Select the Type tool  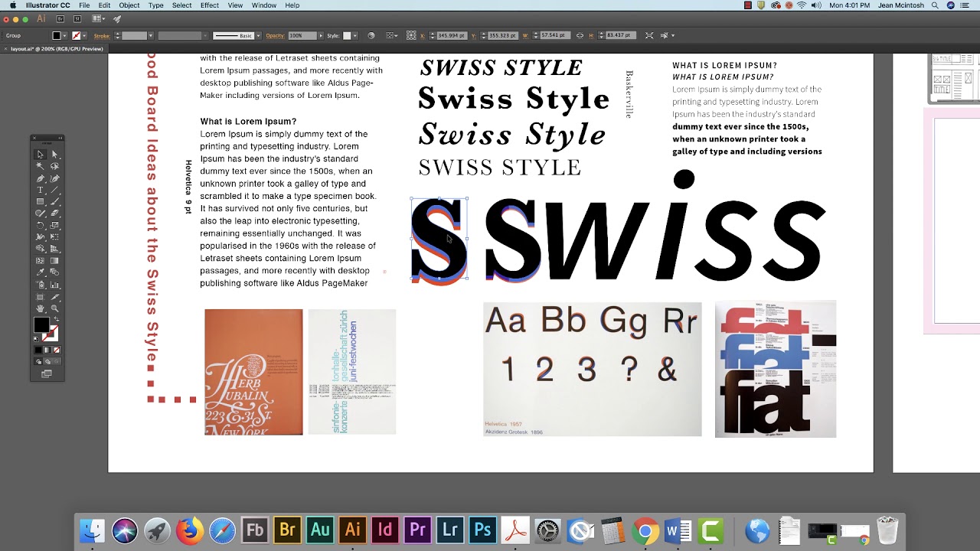coord(40,189)
